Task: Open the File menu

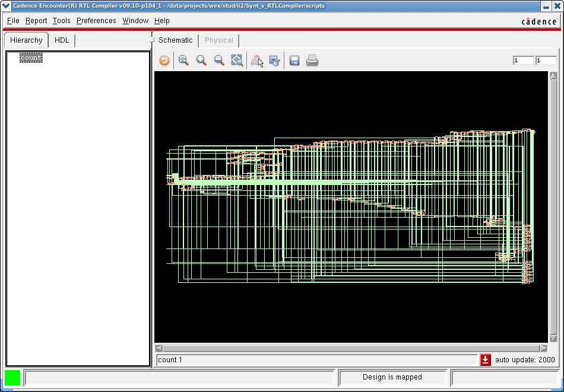Action: coord(13,21)
